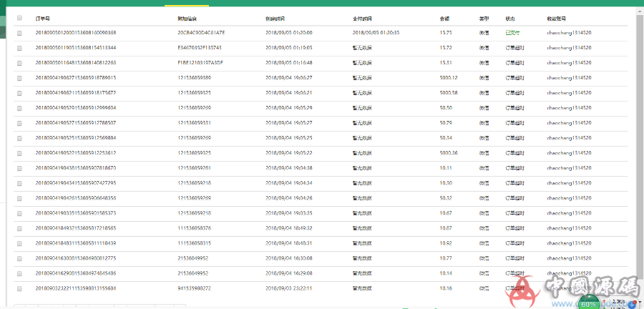Tick the checkbox for the 5000.58 order

[x=19, y=93]
